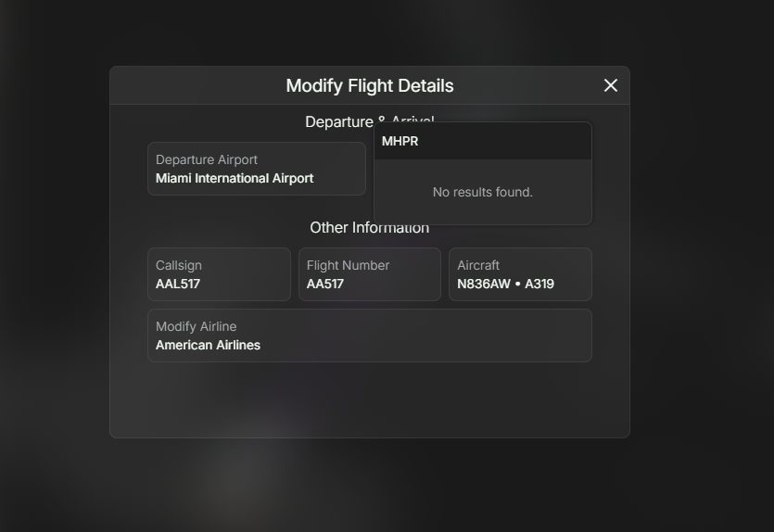Image resolution: width=774 pixels, height=532 pixels.
Task: Select the AAL517 callsign value
Action: [x=178, y=284]
